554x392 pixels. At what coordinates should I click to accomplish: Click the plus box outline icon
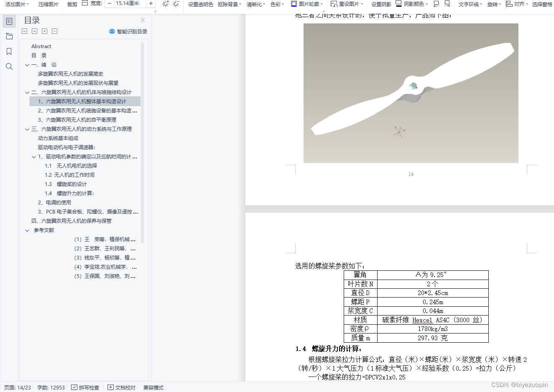[45, 31]
